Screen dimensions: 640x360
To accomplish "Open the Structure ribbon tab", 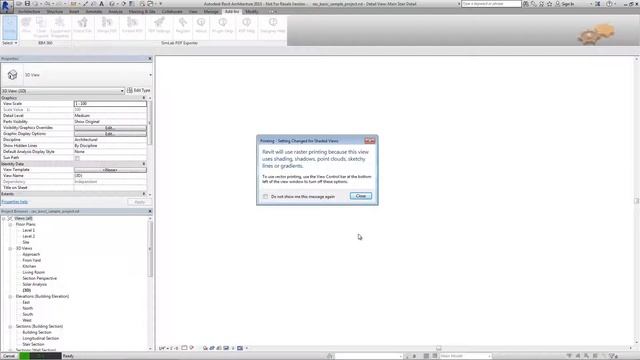I will pos(55,11).
